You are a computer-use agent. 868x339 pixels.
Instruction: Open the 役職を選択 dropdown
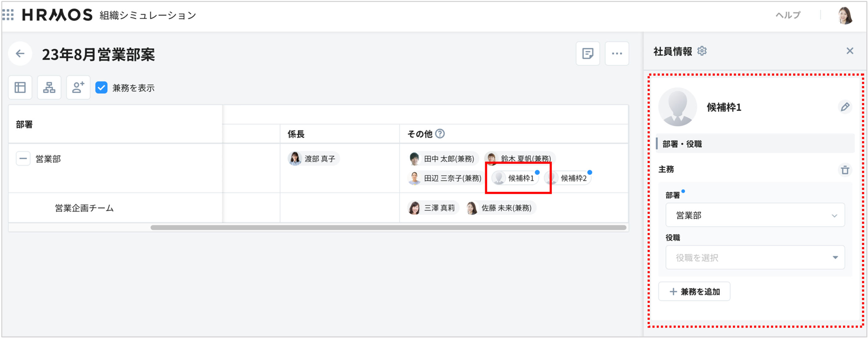point(755,257)
